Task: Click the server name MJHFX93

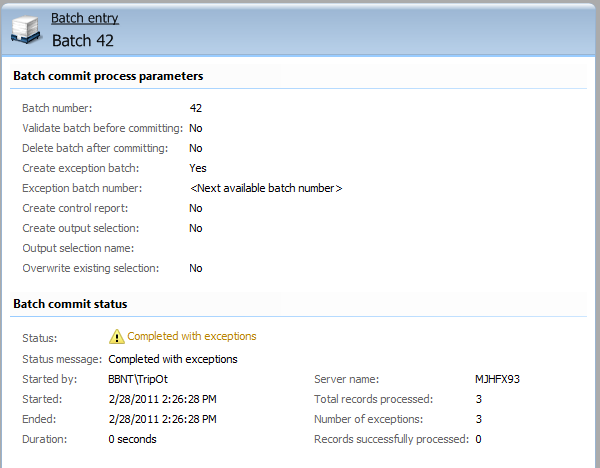Action: tap(497, 379)
